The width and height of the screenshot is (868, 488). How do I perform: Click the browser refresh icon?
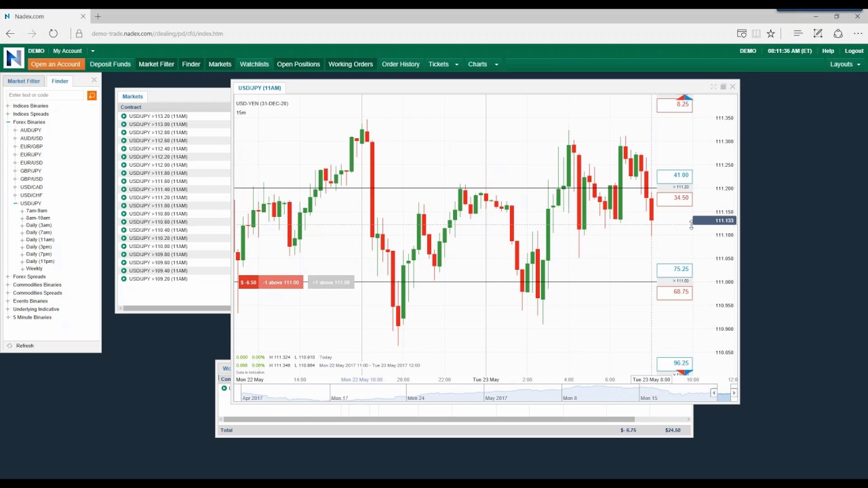[x=53, y=33]
